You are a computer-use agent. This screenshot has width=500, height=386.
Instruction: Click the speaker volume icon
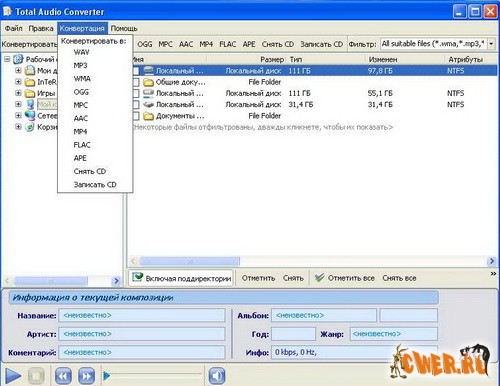coord(217,376)
